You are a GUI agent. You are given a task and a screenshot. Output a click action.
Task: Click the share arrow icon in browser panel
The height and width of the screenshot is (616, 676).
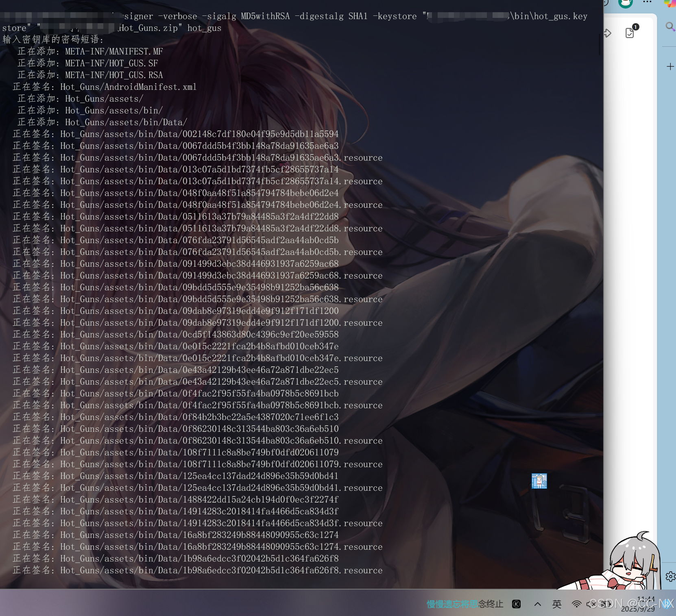607,33
